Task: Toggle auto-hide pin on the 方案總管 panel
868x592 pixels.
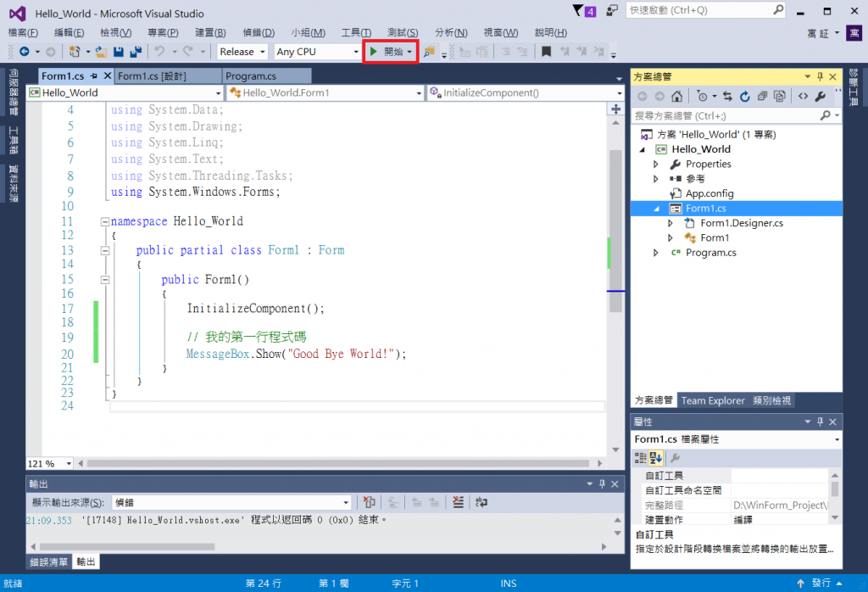Action: point(821,76)
